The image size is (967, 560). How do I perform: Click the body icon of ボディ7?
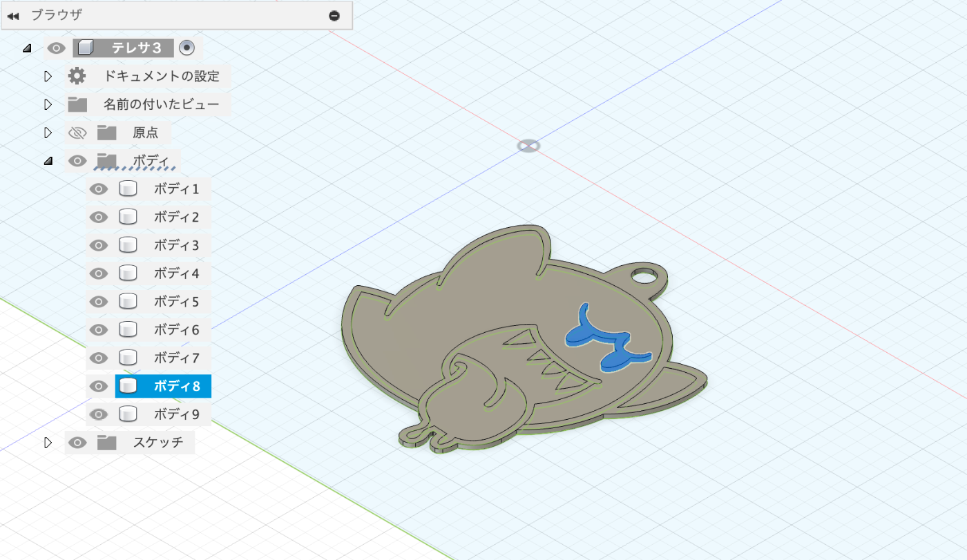(x=127, y=358)
